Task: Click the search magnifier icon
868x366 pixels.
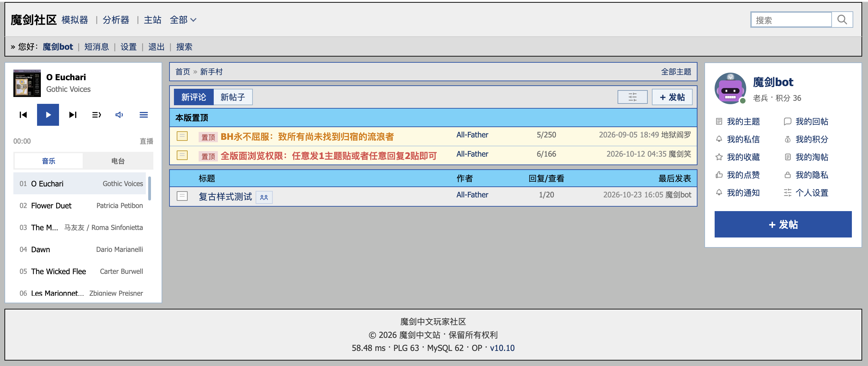Action: click(x=842, y=20)
